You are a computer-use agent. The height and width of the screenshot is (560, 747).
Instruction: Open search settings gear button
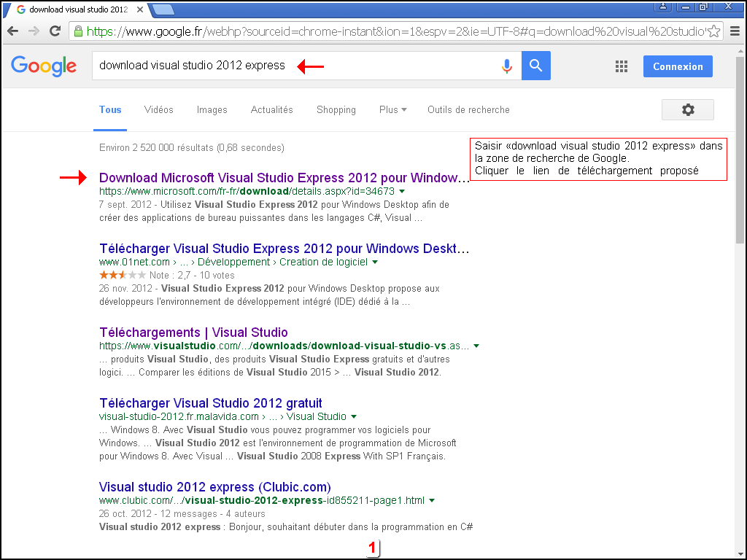(687, 110)
